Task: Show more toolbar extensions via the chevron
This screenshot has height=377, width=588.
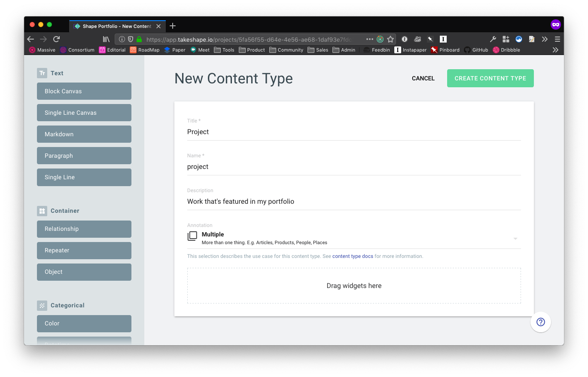Action: pos(545,39)
